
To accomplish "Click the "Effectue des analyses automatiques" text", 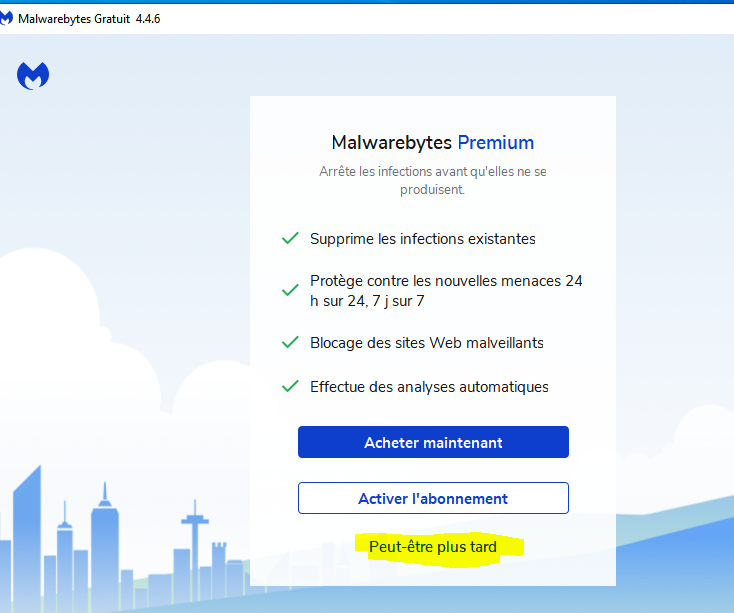I will (x=429, y=386).
